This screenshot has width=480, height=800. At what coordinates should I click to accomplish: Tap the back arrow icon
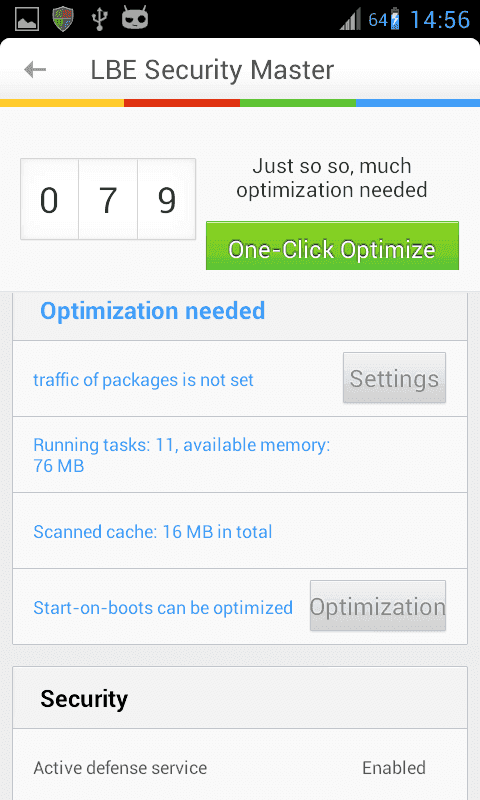[x=35, y=69]
